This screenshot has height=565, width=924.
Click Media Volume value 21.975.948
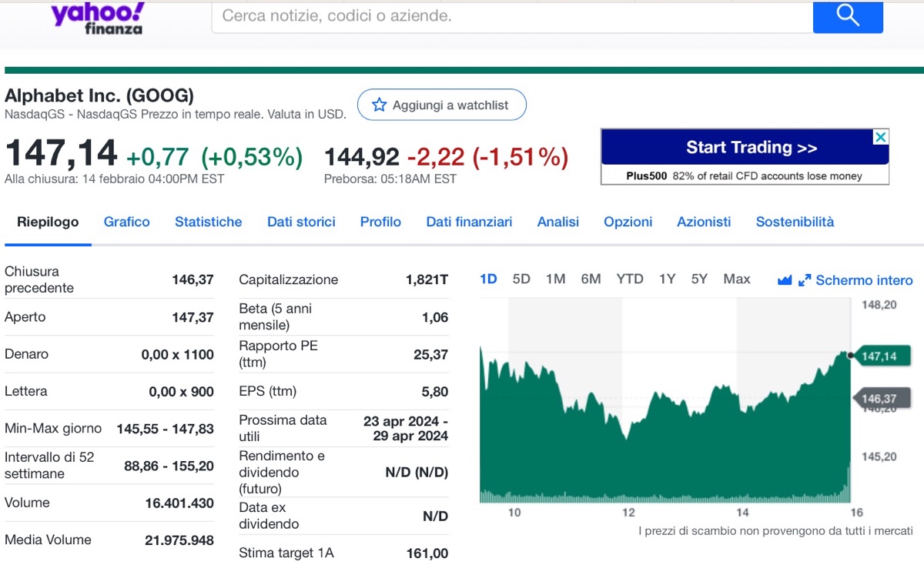(179, 540)
